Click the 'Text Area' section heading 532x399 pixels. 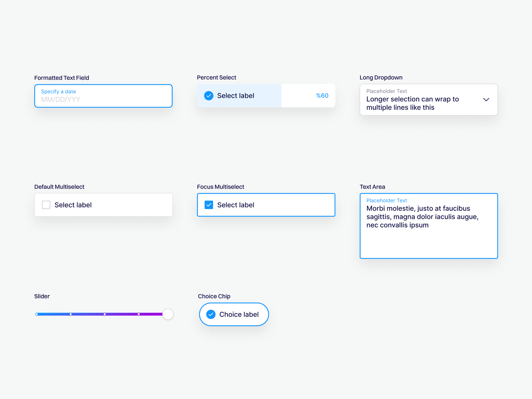(x=372, y=187)
